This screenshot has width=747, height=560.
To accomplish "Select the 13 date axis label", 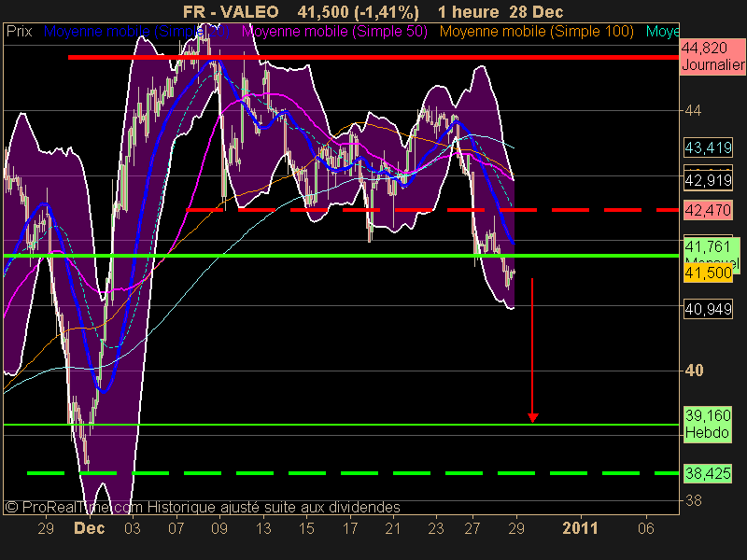I will coord(263,528).
